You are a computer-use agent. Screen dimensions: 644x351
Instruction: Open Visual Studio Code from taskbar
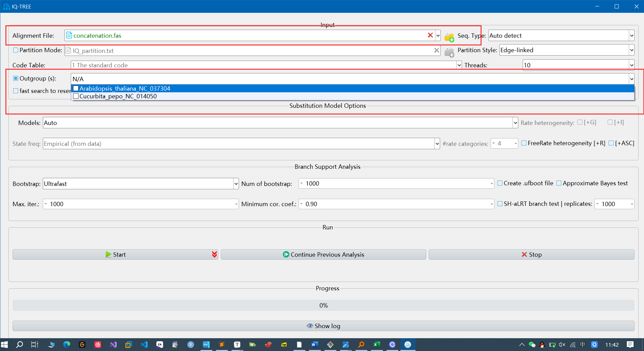144,344
